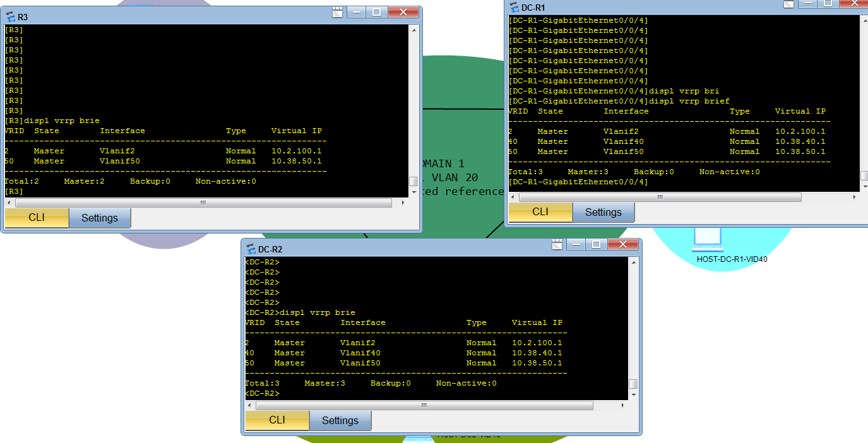Open the CLI tab in R3 window

37,218
